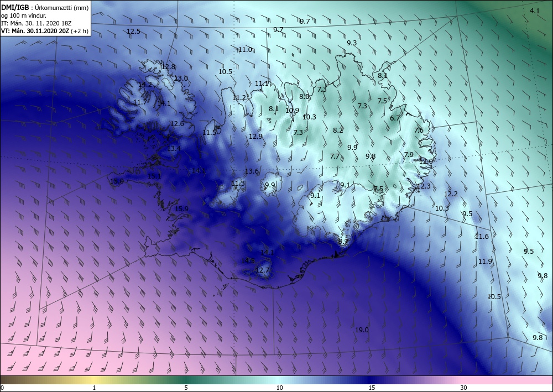Viewport: 553px width, 392px height.
Task: Click the title 'DMI/IGB : Úrkomumætti (mm)'
Action: click(45, 8)
